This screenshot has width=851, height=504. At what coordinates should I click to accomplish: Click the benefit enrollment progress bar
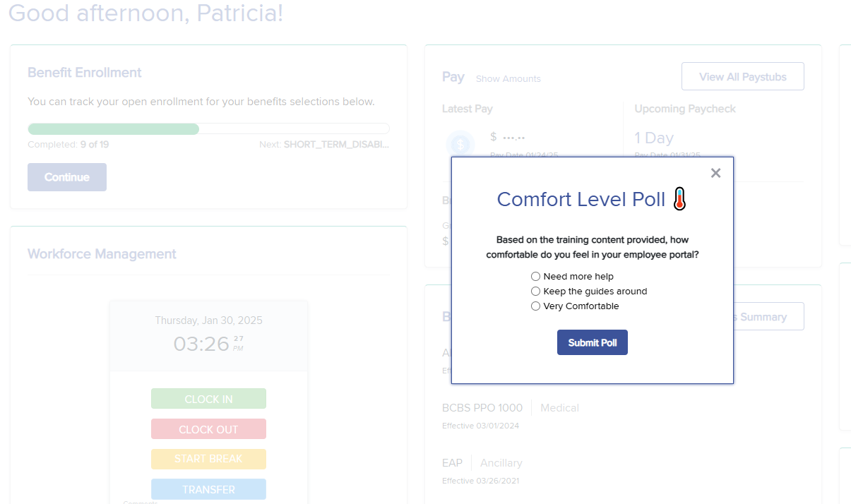click(208, 129)
